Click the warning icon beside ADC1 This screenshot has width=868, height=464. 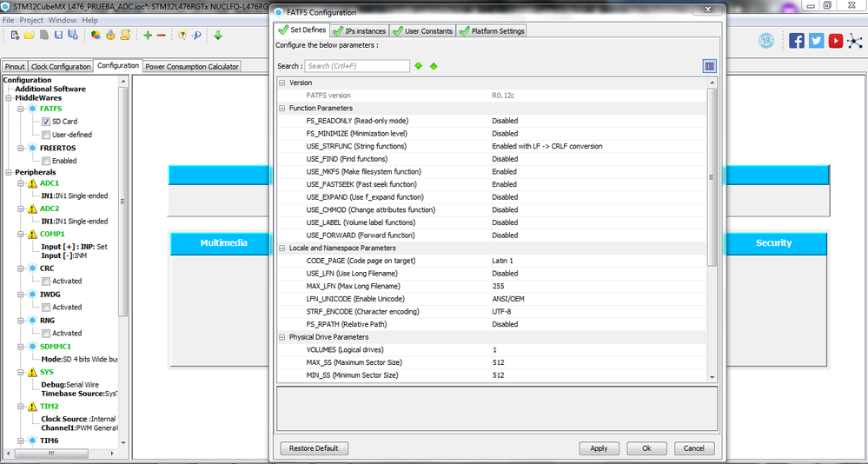pyautogui.click(x=32, y=183)
